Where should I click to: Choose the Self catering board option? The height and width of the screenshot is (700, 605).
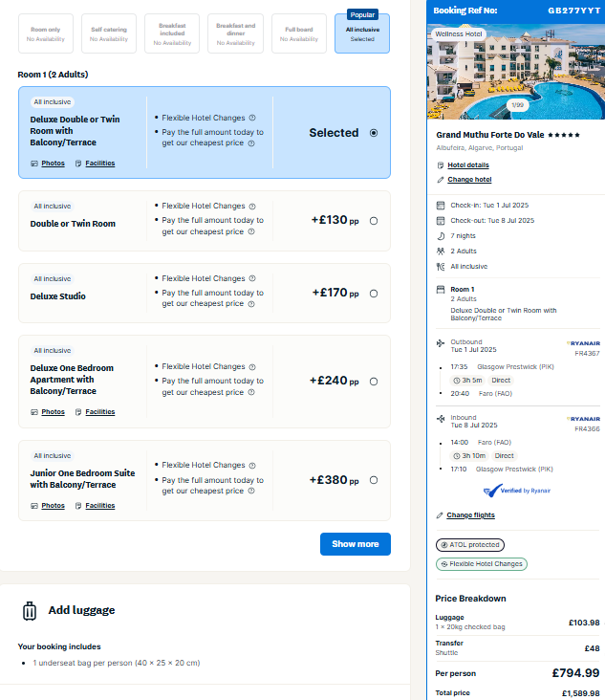coord(109,33)
